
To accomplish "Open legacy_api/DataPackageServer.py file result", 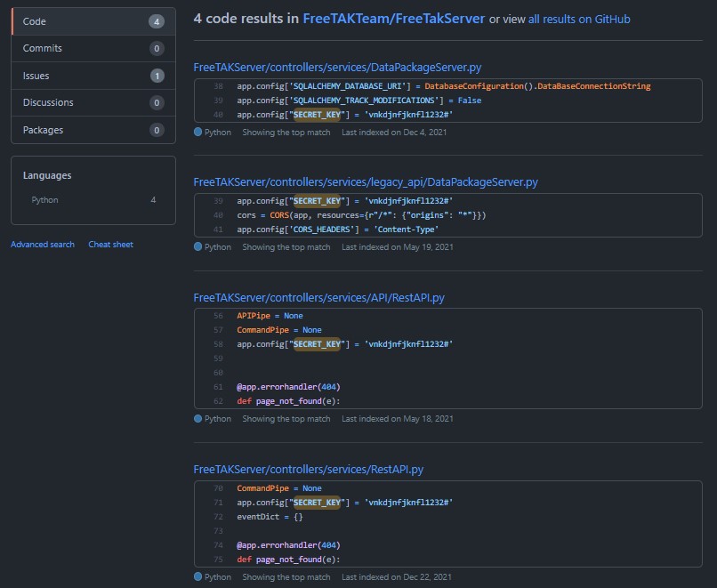I will 366,182.
